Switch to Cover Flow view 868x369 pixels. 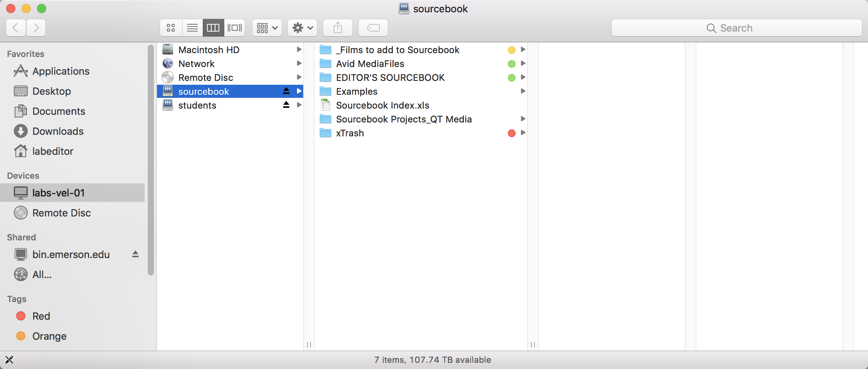235,28
